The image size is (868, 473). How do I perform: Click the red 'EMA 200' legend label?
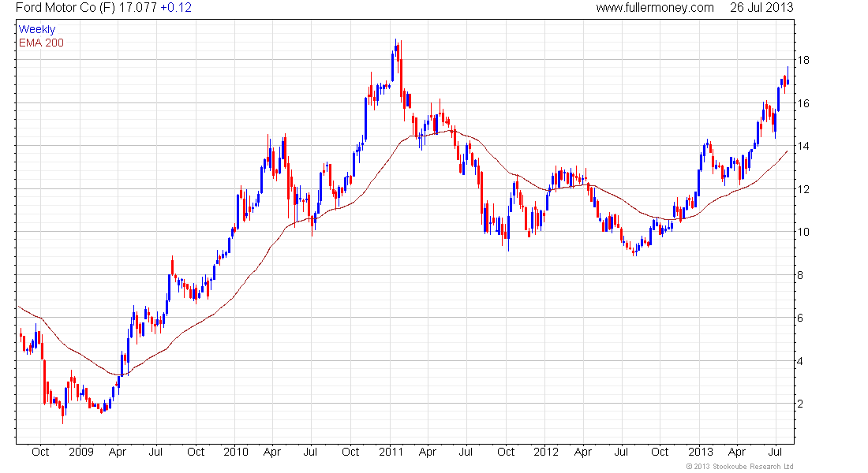[42, 43]
